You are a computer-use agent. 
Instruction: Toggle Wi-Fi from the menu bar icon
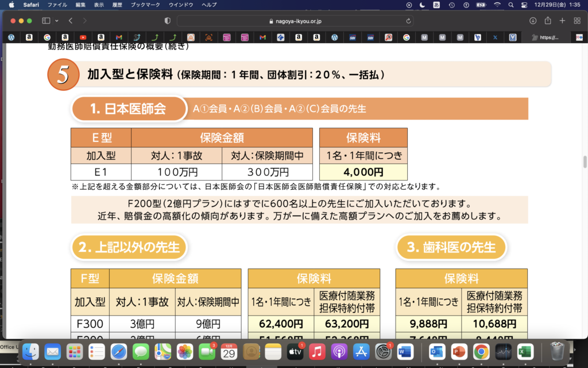tap(497, 5)
